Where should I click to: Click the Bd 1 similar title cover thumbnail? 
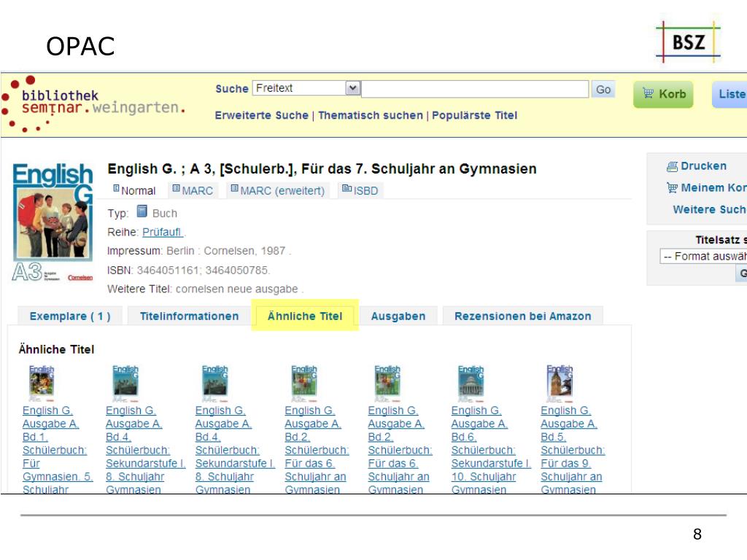42,383
